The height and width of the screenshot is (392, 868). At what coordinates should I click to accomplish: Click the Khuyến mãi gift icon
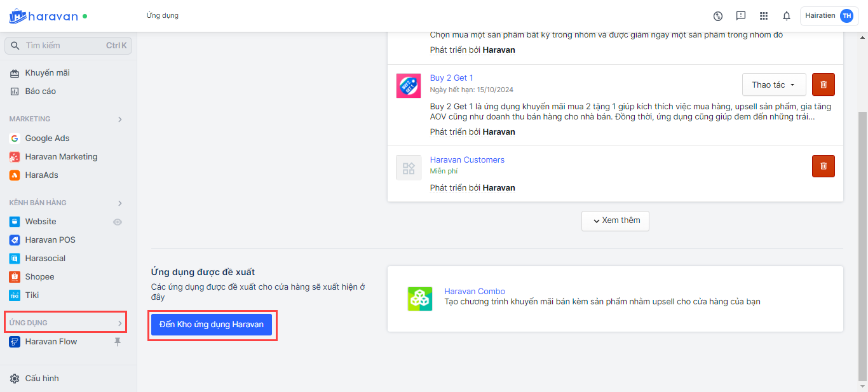click(x=15, y=73)
